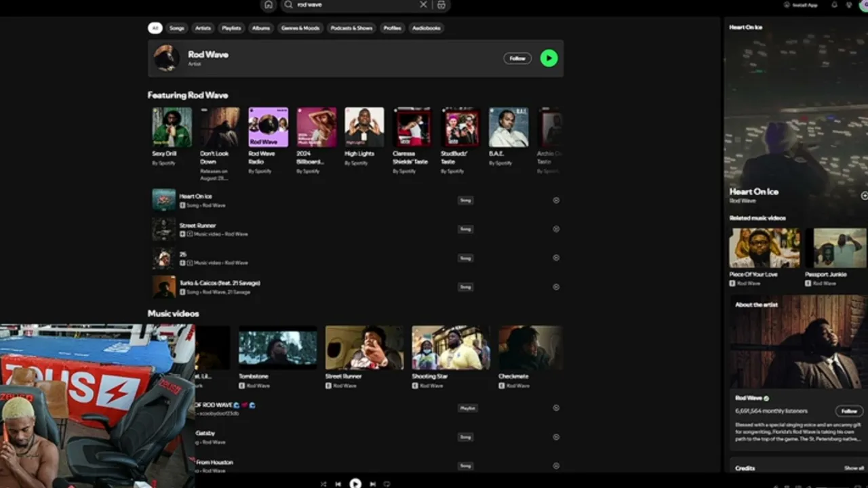Play Rod Wave with the green play button
This screenshot has width=868, height=488.
[x=549, y=58]
